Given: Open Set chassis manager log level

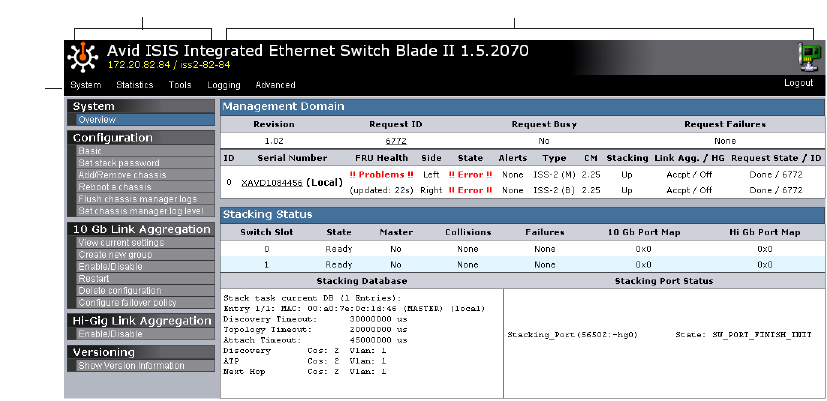Looking at the screenshot, I should (145, 211).
